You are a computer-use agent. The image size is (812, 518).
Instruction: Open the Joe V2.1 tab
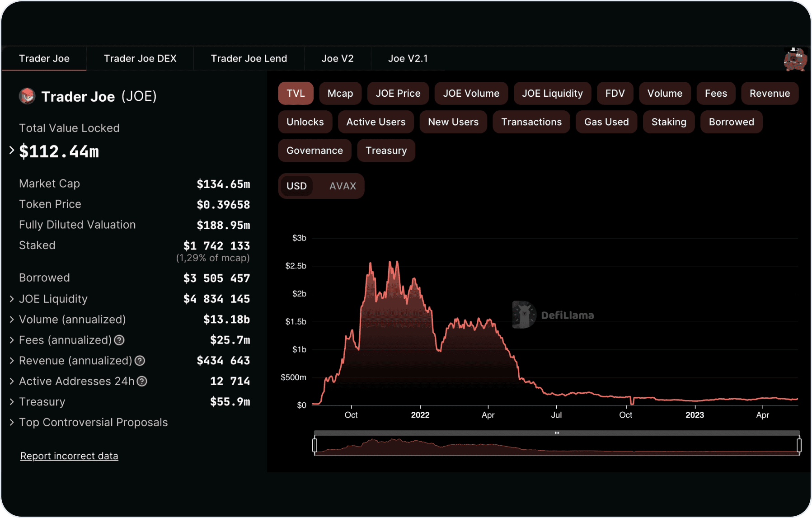click(408, 58)
